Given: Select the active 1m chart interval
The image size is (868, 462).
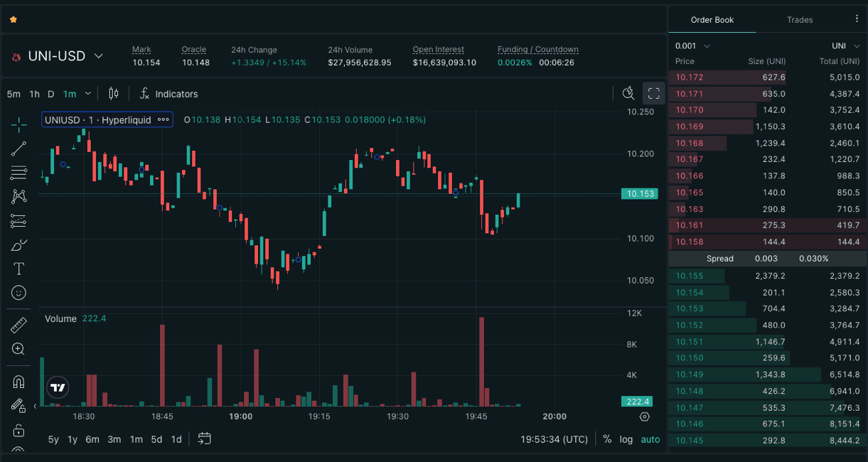Looking at the screenshot, I should (x=70, y=94).
